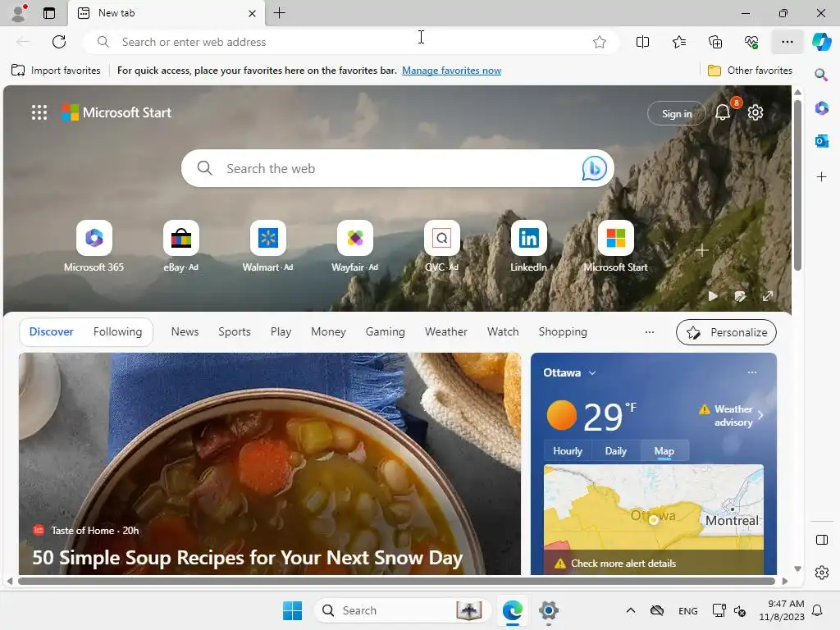Image resolution: width=840 pixels, height=630 pixels.
Task: Click the Search the web box
Action: [398, 168]
